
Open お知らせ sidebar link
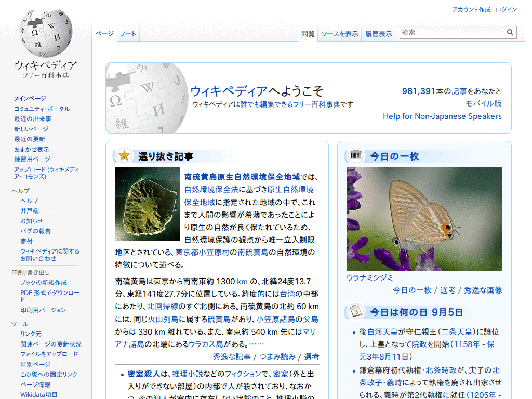click(32, 221)
